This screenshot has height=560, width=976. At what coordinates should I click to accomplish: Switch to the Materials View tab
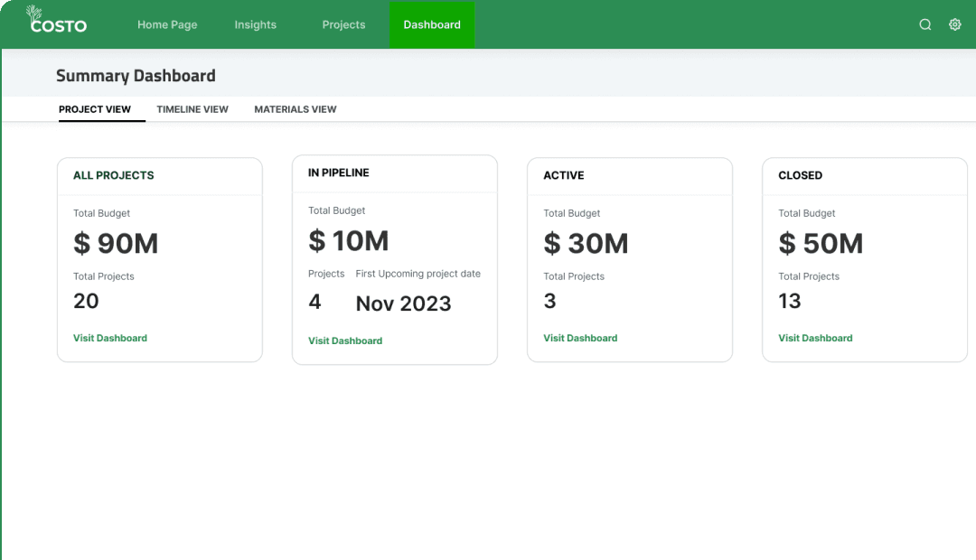pos(295,109)
